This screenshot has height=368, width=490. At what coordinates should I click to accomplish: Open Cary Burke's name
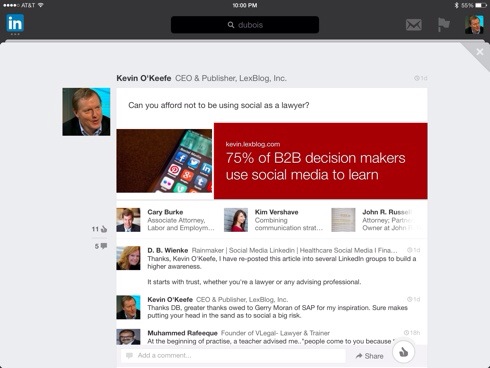click(165, 212)
